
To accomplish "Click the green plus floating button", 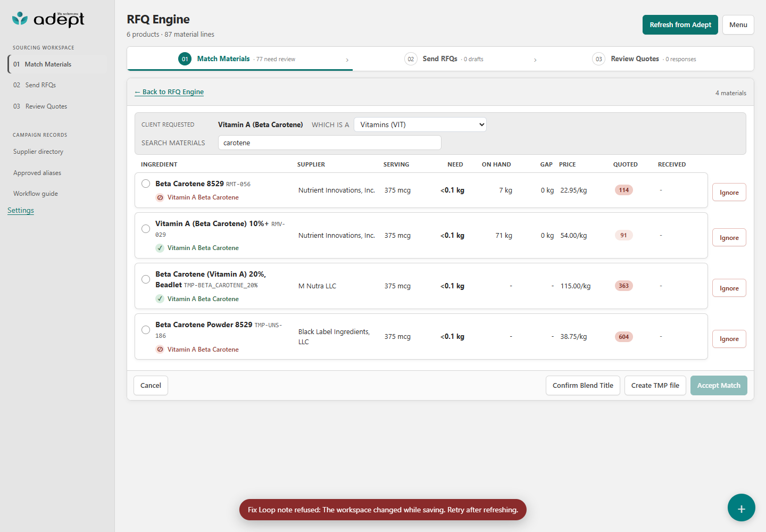I will coord(742,508).
